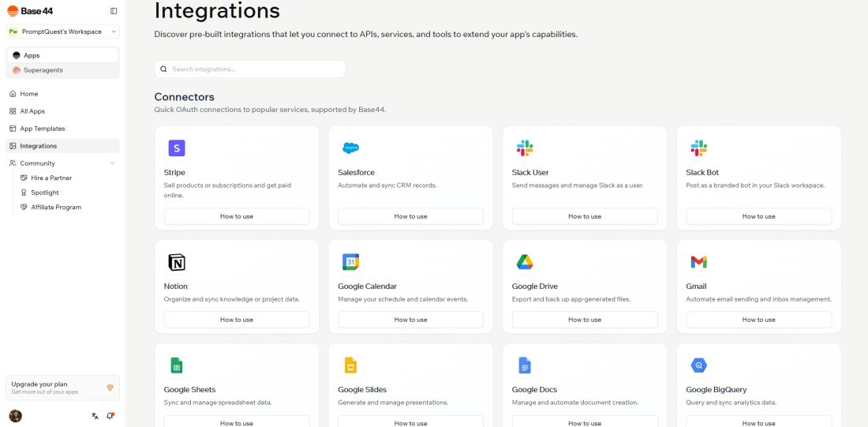Select the Apps mode option

(32, 55)
